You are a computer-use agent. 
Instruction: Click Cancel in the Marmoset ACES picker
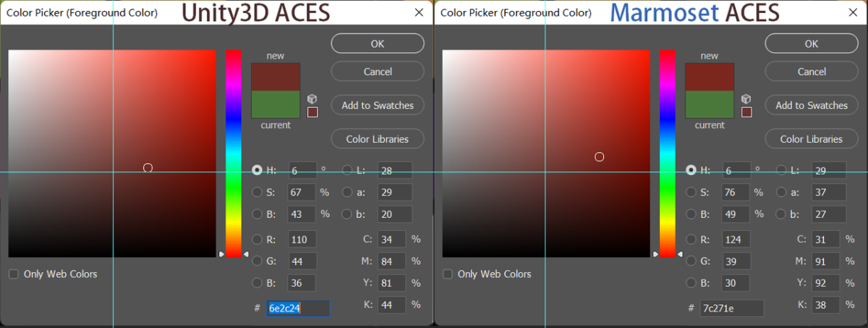[x=812, y=72]
